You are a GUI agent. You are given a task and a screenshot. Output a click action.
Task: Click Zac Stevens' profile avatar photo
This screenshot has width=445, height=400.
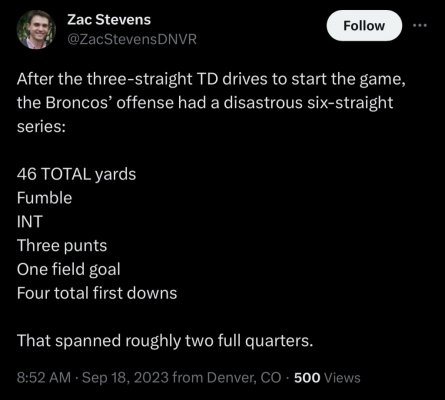pyautogui.click(x=36, y=30)
